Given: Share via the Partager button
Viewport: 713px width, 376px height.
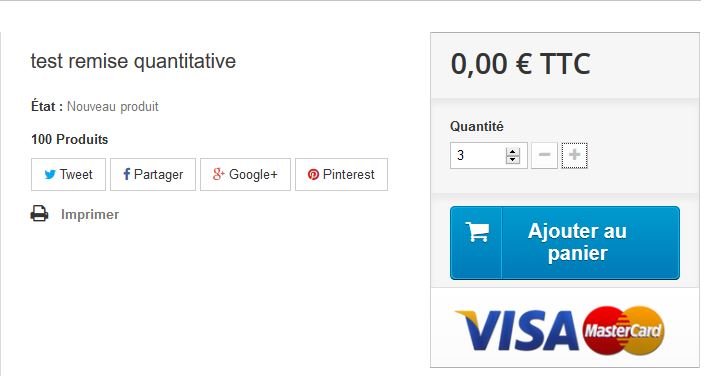Looking at the screenshot, I should click(x=153, y=175).
